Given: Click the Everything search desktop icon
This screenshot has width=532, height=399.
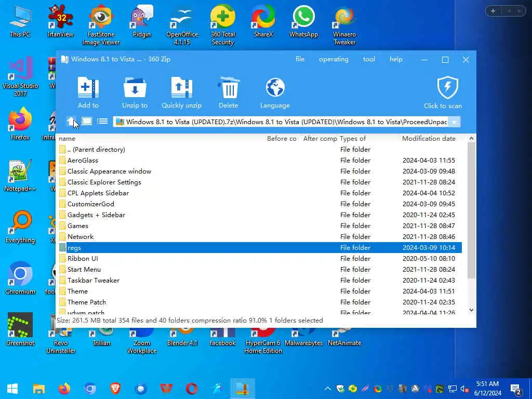Looking at the screenshot, I should click(20, 227).
